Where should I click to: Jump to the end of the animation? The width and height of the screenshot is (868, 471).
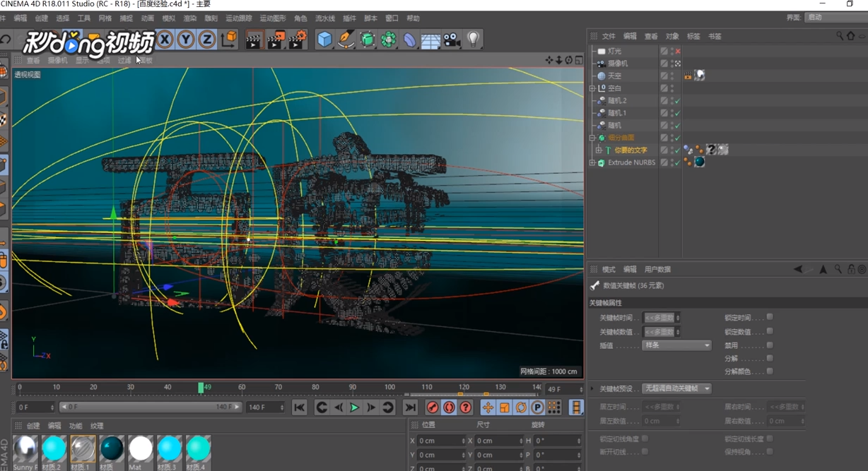point(410,407)
